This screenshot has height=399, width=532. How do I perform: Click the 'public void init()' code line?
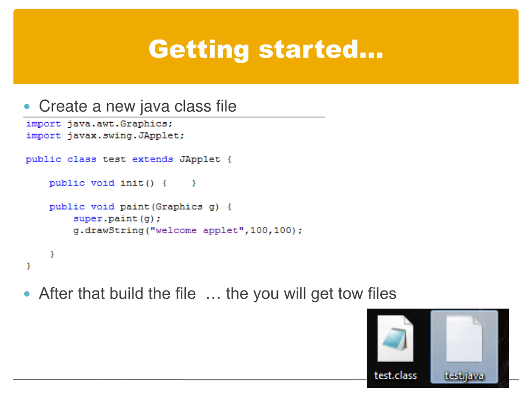pos(123,183)
